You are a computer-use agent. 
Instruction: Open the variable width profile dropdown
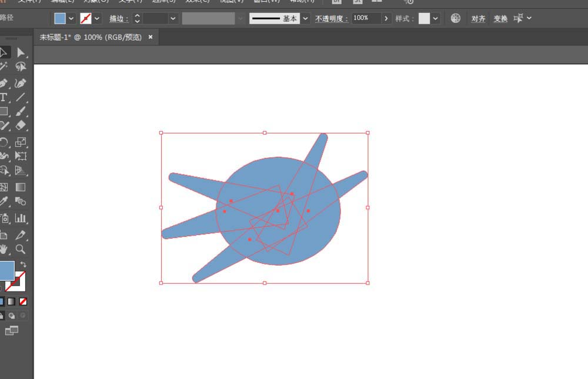pos(240,18)
